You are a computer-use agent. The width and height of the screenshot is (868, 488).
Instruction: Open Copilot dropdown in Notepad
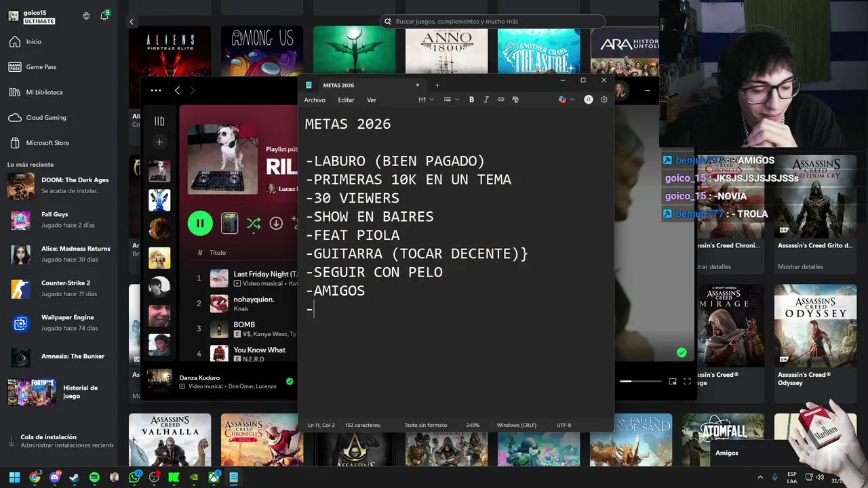(x=566, y=100)
